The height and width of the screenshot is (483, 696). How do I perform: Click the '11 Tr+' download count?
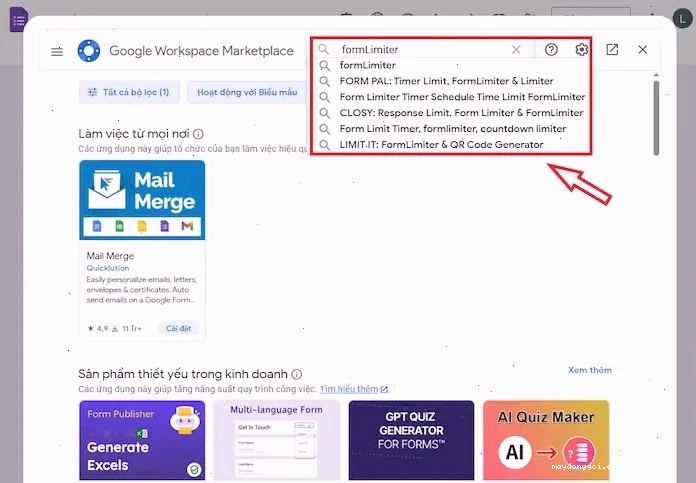127,329
